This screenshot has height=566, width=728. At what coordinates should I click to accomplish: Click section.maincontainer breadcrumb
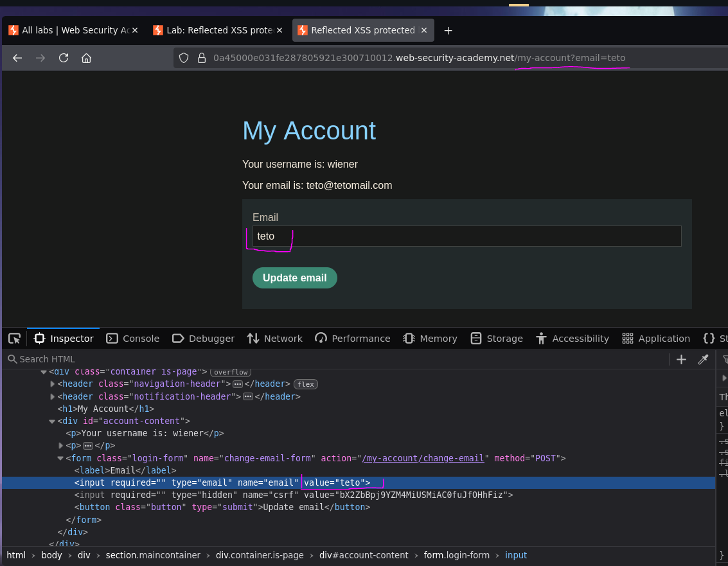pos(153,555)
